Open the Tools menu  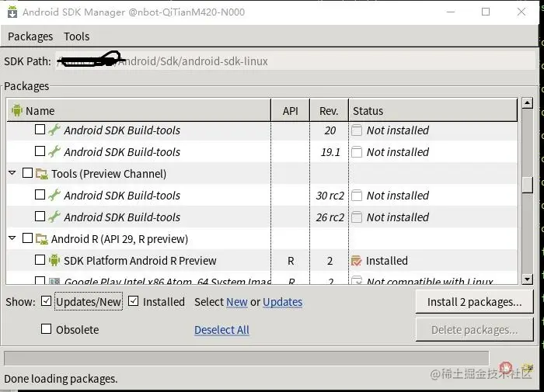[x=76, y=36]
